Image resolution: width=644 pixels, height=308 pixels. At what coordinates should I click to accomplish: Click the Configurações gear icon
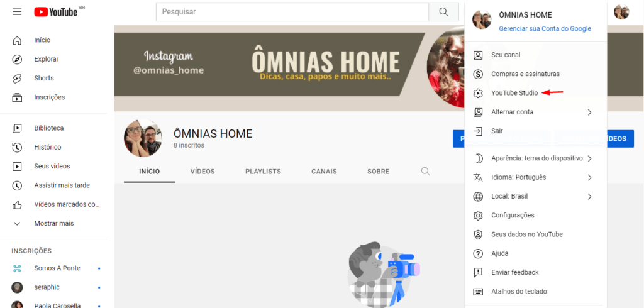click(x=478, y=215)
